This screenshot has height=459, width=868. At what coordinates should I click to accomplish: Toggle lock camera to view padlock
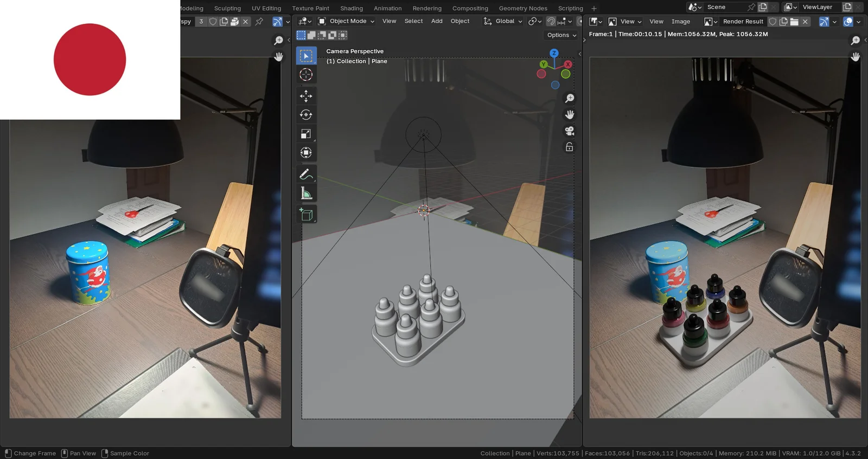point(569,147)
